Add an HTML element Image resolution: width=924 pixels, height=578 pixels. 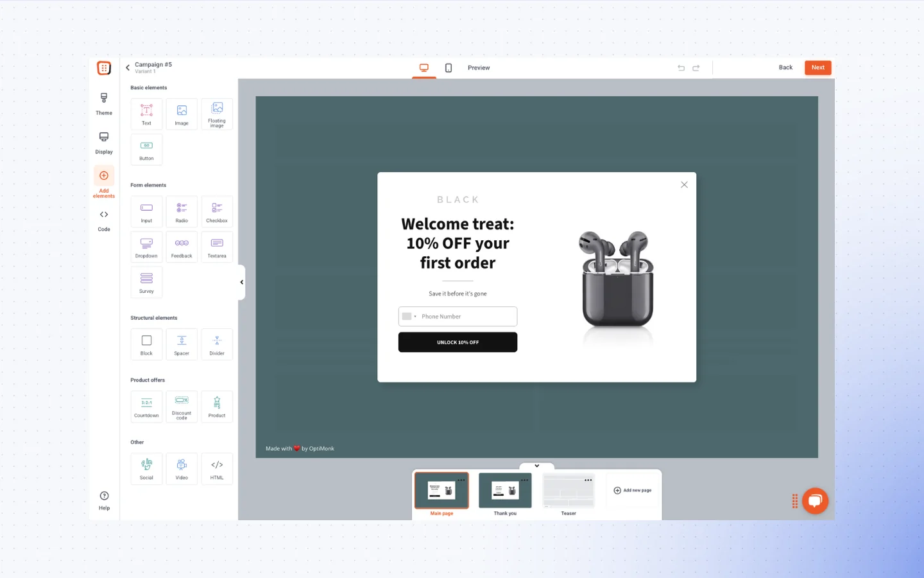pos(217,469)
